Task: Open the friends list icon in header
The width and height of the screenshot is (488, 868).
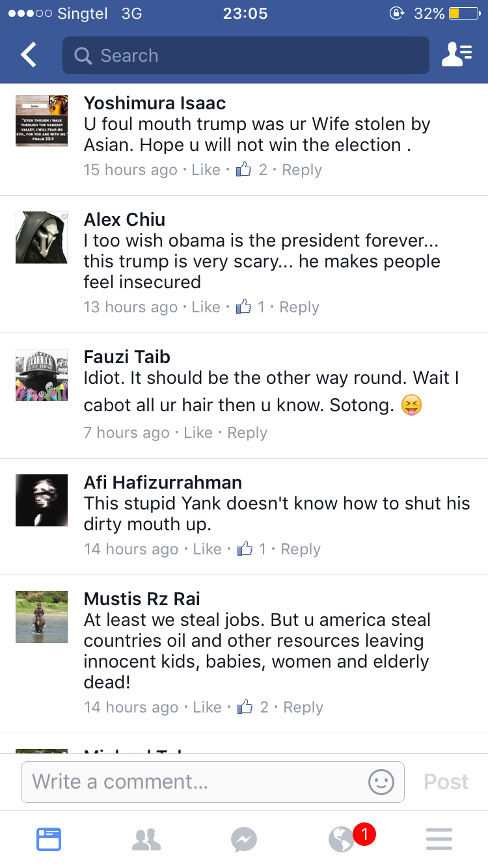Action: pyautogui.click(x=457, y=55)
